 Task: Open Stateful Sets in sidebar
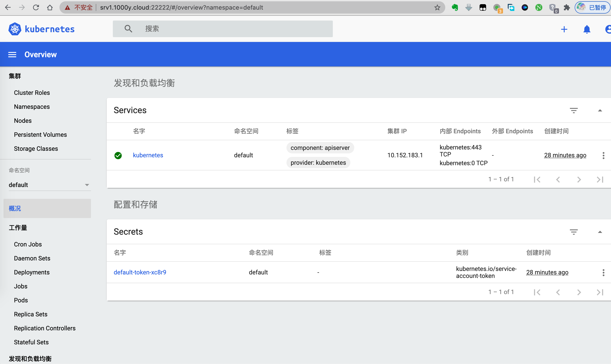coord(31,342)
